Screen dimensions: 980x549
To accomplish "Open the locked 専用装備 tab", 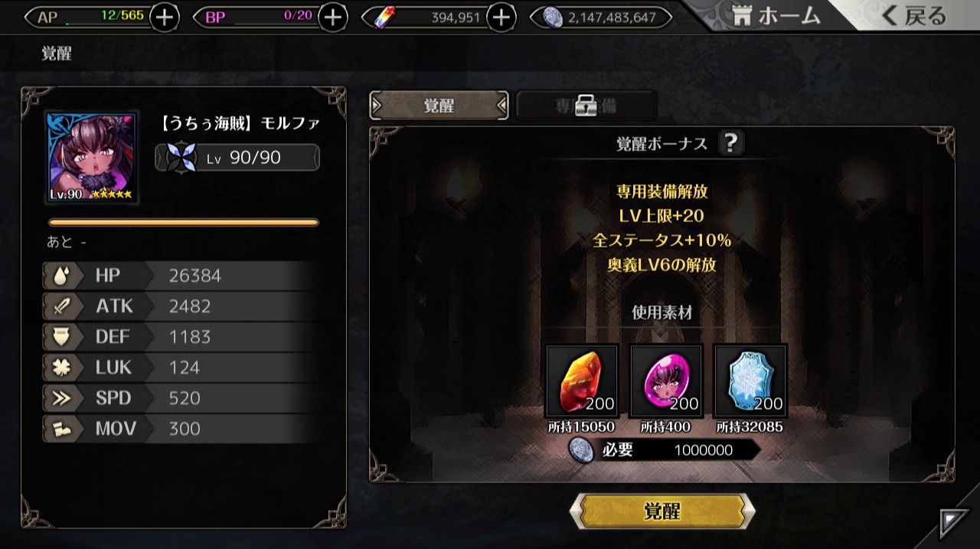I will pos(586,106).
